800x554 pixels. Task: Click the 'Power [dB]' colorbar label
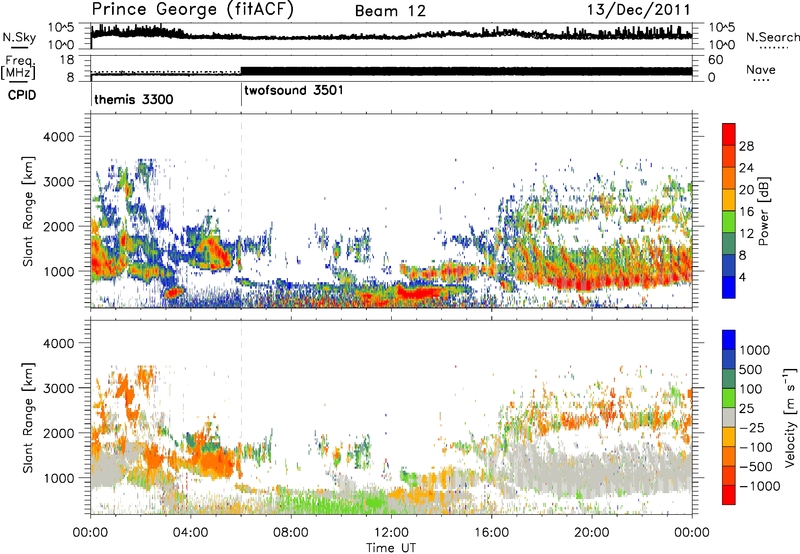763,211
